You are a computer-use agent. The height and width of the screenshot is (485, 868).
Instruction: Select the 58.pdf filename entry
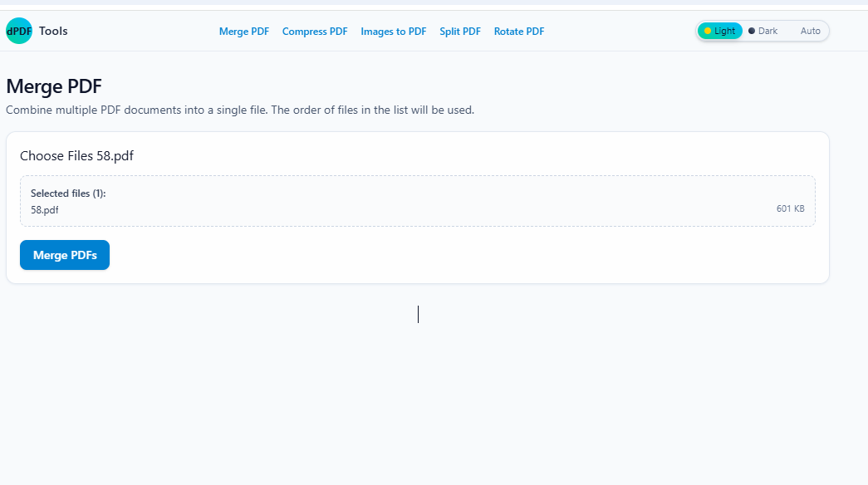[x=44, y=210]
